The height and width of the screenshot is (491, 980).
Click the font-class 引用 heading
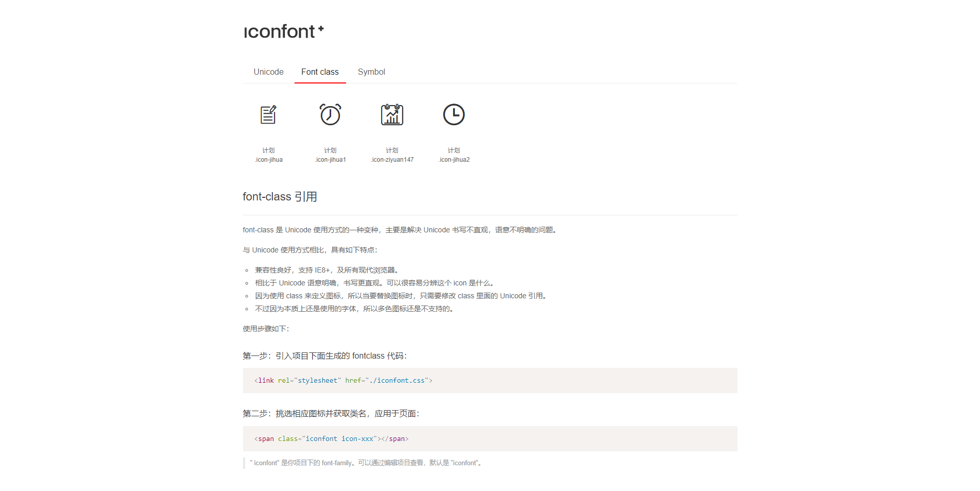click(x=280, y=196)
